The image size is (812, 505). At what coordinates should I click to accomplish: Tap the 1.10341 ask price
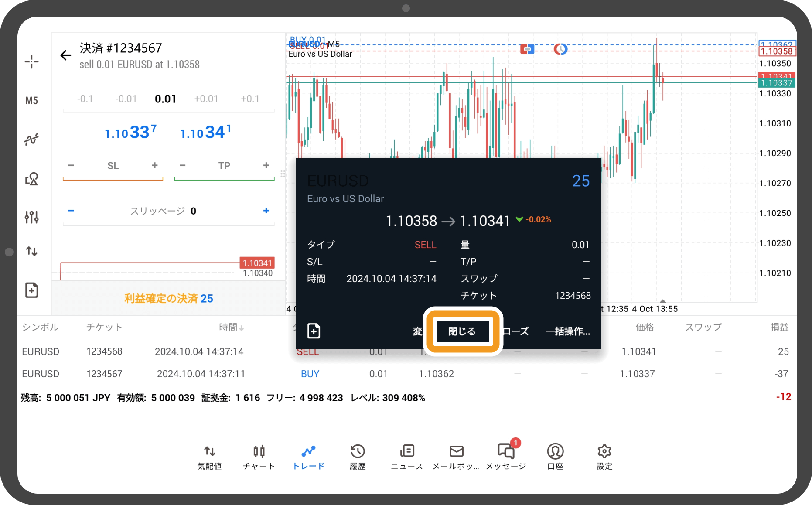coord(205,132)
